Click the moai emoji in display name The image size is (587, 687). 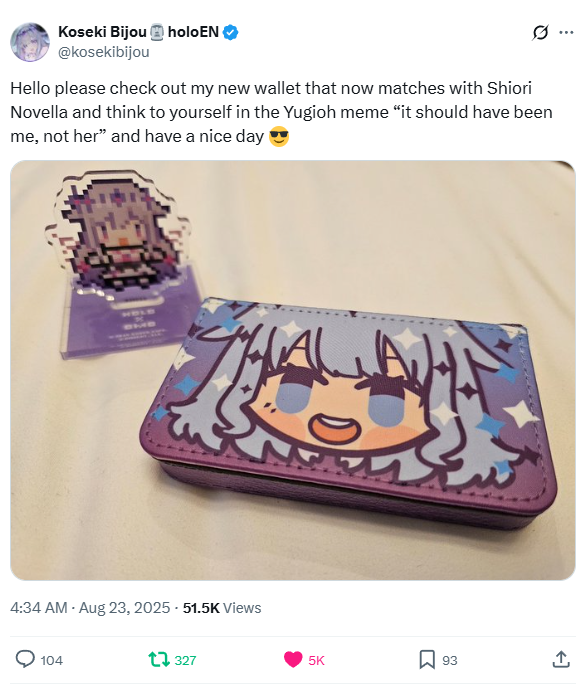[157, 32]
